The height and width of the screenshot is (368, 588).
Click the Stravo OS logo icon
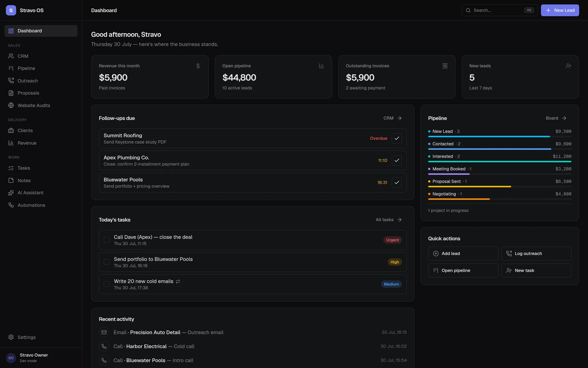click(11, 10)
